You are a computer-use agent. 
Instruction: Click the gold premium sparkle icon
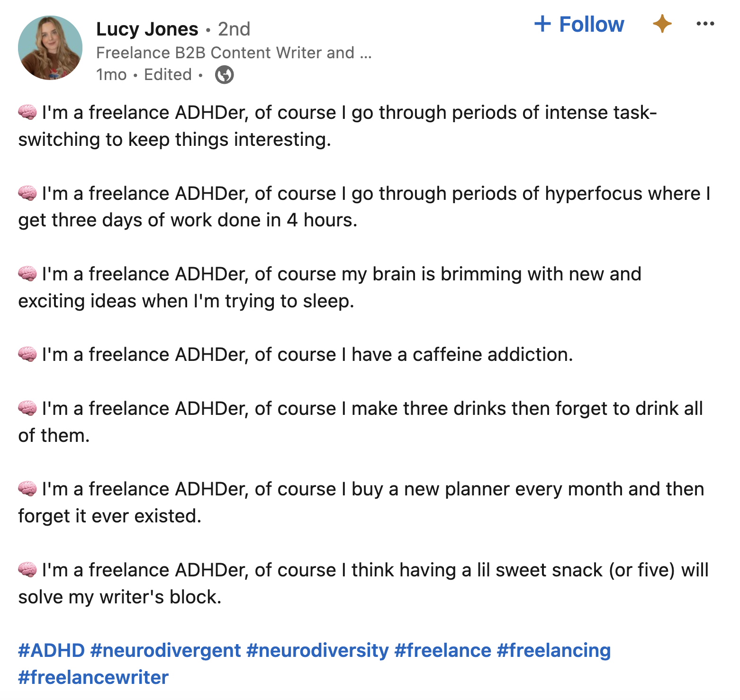663,24
